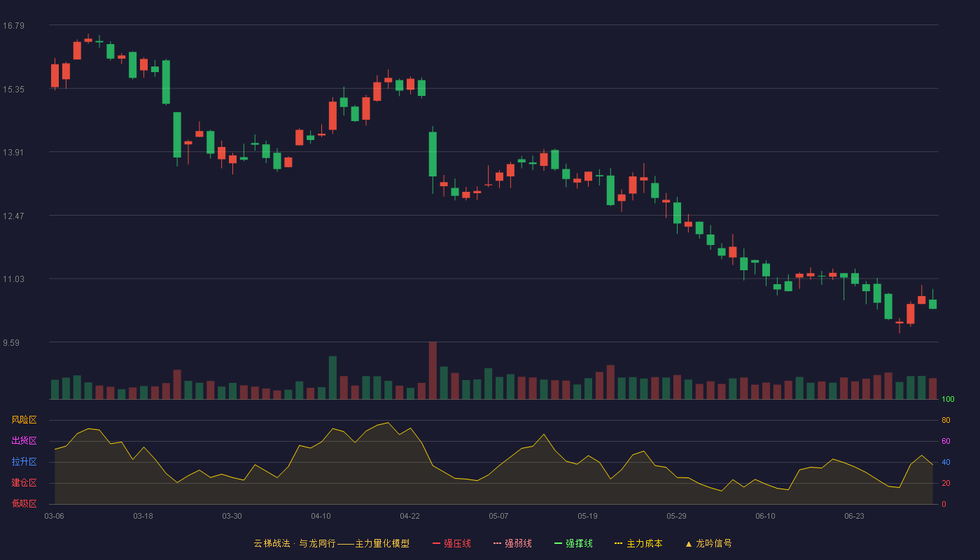Click the 04-22 date label

(x=409, y=516)
